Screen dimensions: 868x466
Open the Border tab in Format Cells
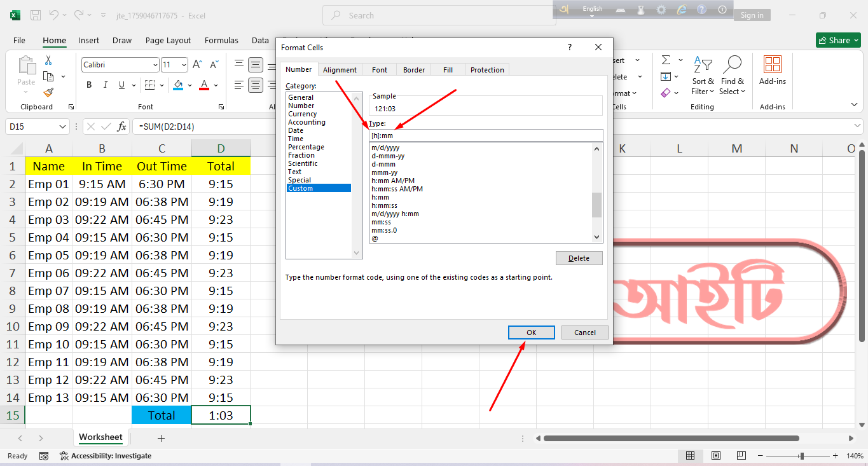(413, 70)
